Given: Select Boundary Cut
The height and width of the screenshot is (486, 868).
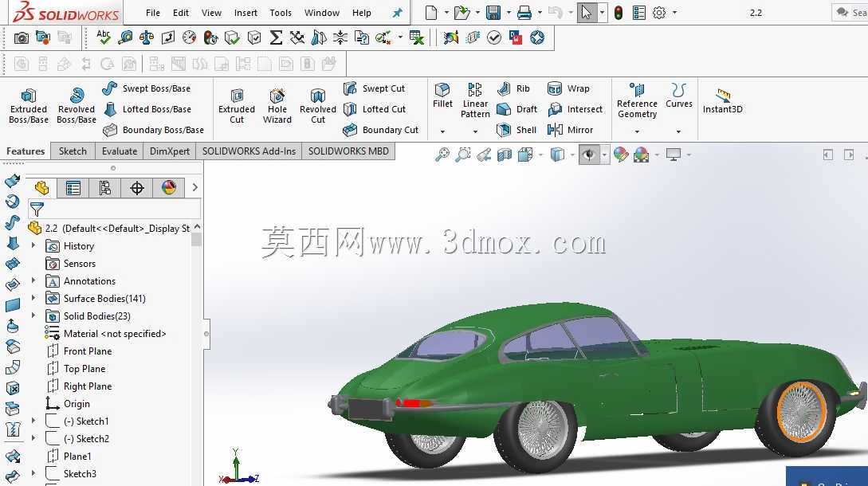Looking at the screenshot, I should [x=381, y=130].
